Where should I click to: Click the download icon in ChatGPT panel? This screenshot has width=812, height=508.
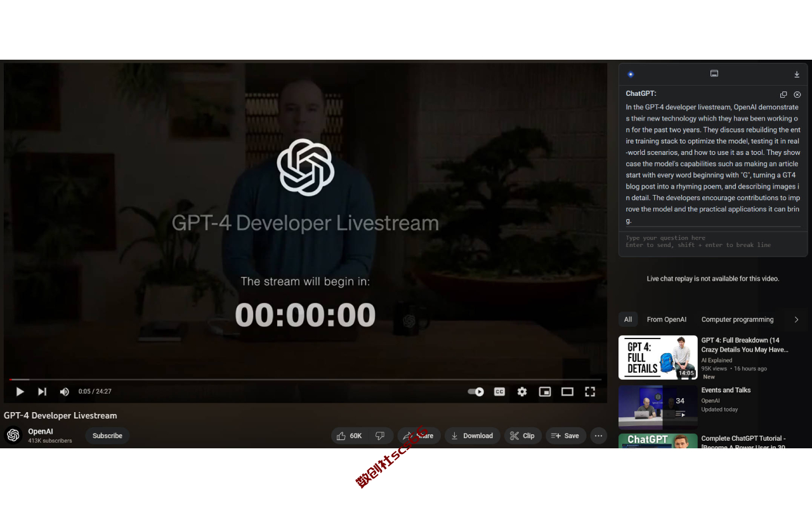coord(797,74)
